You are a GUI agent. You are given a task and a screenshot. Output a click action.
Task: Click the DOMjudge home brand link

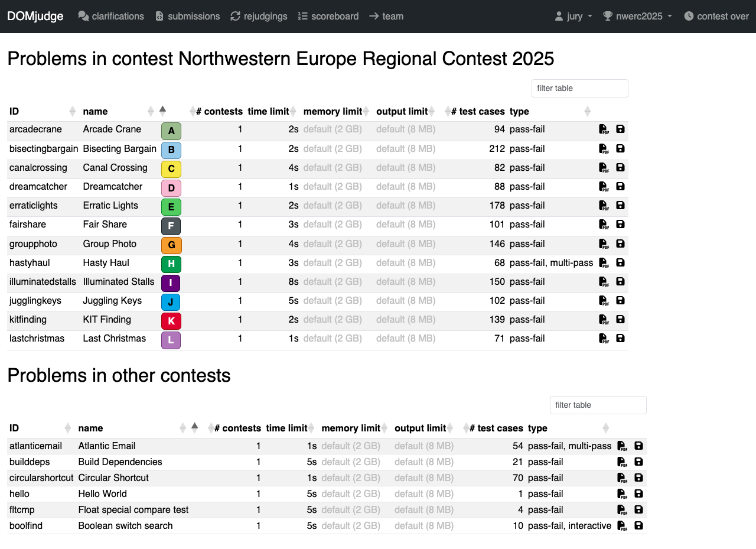point(35,17)
